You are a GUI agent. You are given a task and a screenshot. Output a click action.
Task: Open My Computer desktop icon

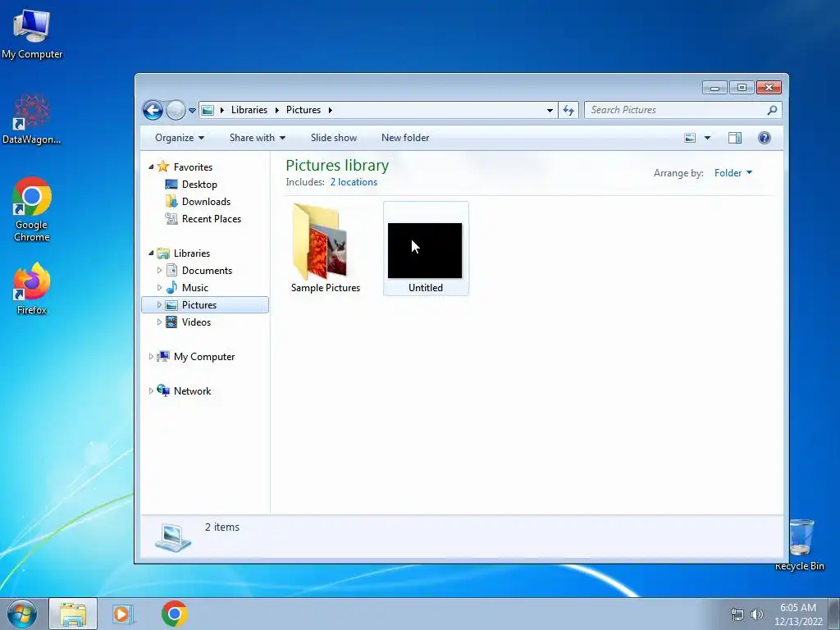click(x=32, y=34)
